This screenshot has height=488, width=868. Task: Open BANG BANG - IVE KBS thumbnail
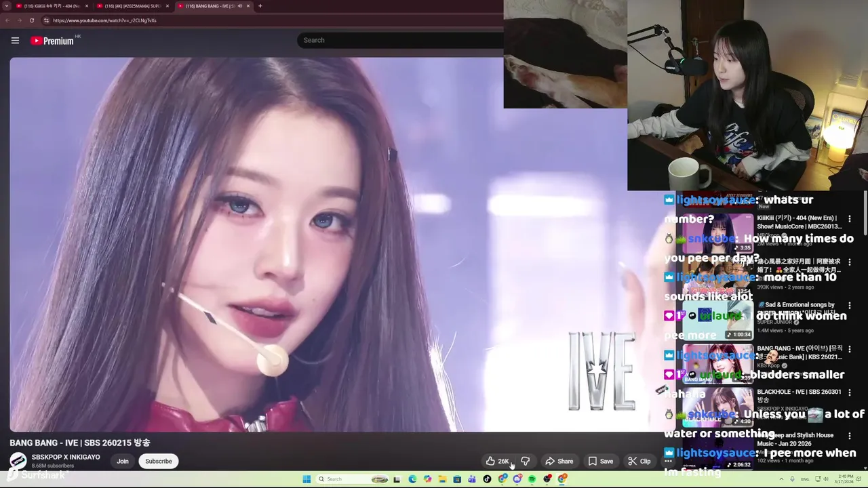click(717, 364)
